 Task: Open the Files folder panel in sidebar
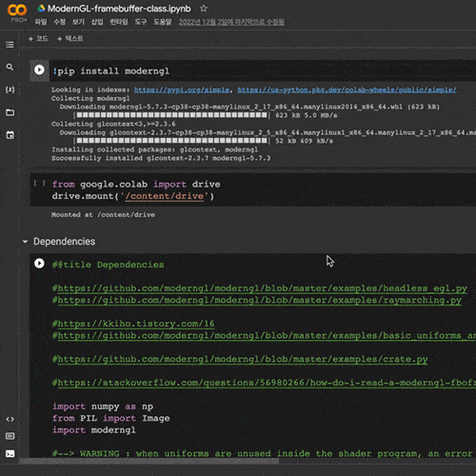click(x=10, y=112)
